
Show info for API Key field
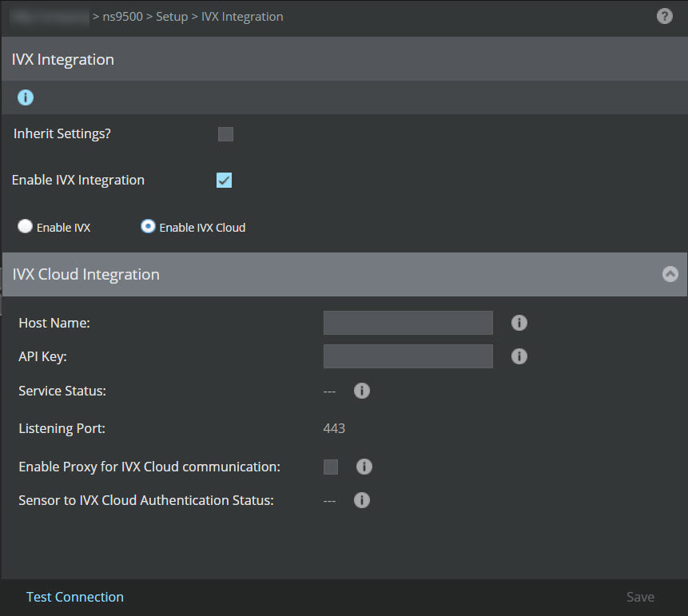tap(519, 356)
